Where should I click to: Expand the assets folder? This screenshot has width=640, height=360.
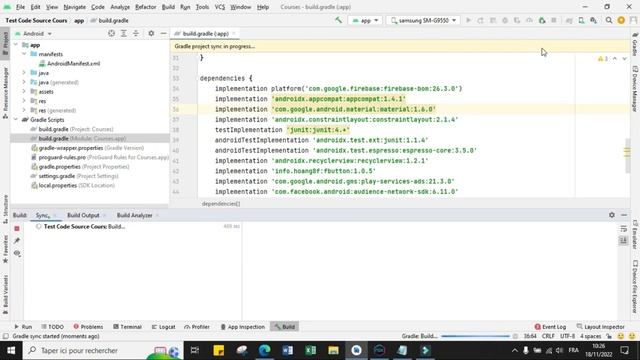click(24, 91)
